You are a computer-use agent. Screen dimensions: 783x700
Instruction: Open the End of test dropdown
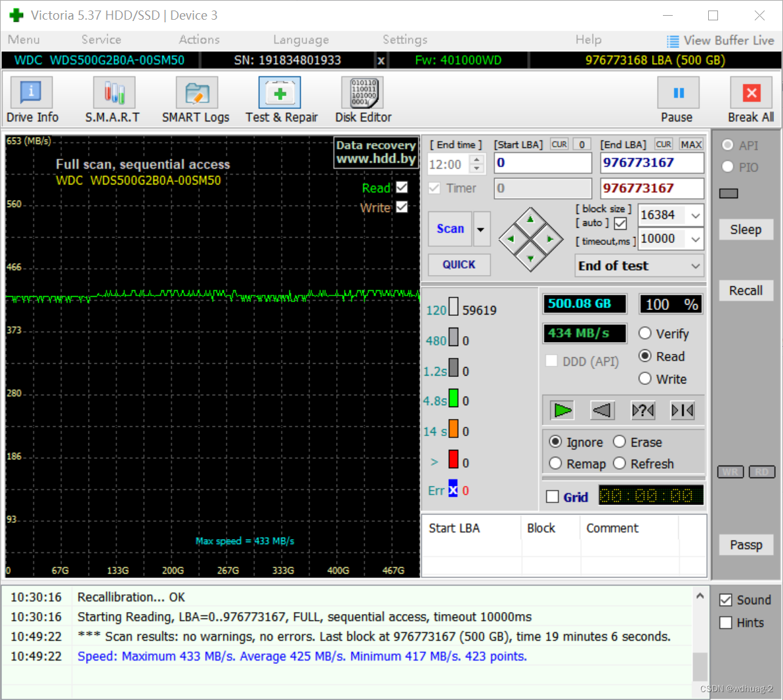[640, 266]
